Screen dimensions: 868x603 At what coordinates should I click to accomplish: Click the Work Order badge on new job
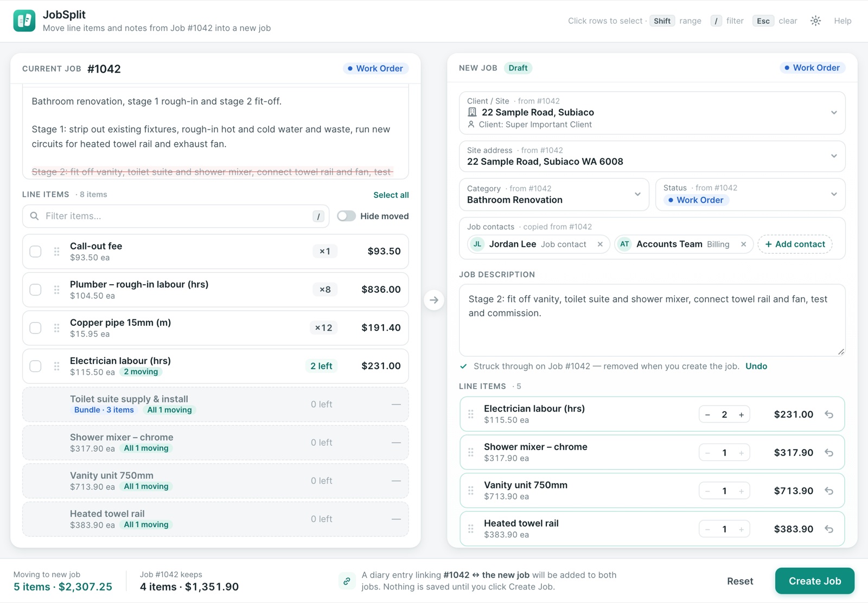point(812,68)
